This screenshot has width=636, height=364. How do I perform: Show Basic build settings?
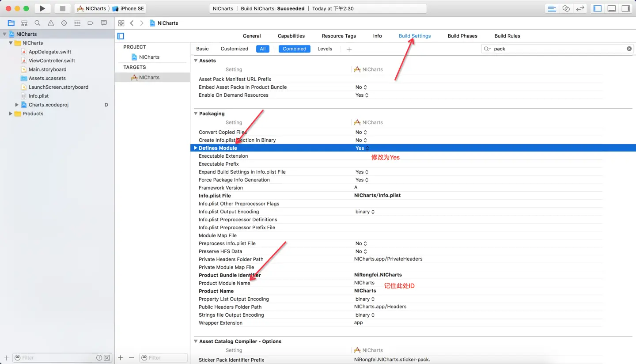point(202,49)
